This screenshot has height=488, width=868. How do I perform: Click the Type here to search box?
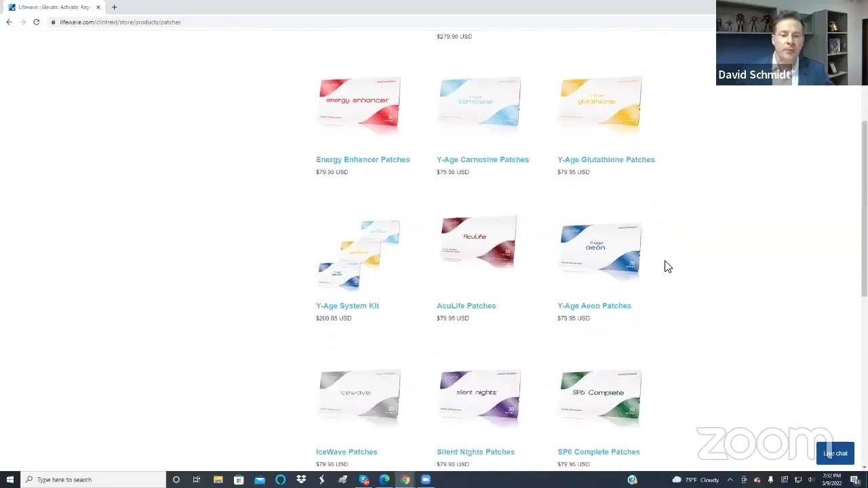pos(93,480)
